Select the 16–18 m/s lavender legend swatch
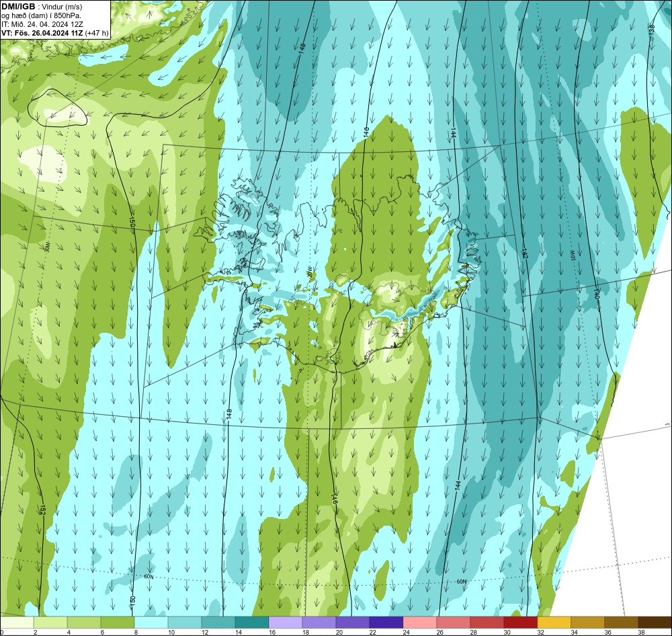 click(286, 622)
